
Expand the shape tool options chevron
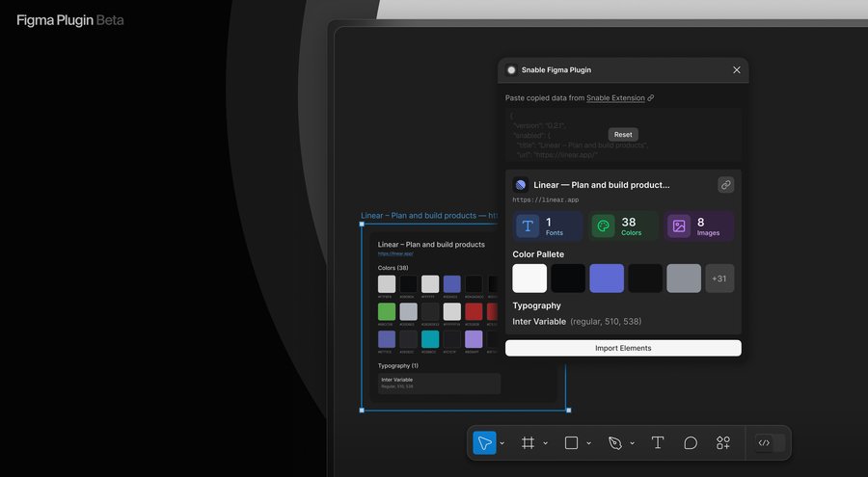point(588,443)
